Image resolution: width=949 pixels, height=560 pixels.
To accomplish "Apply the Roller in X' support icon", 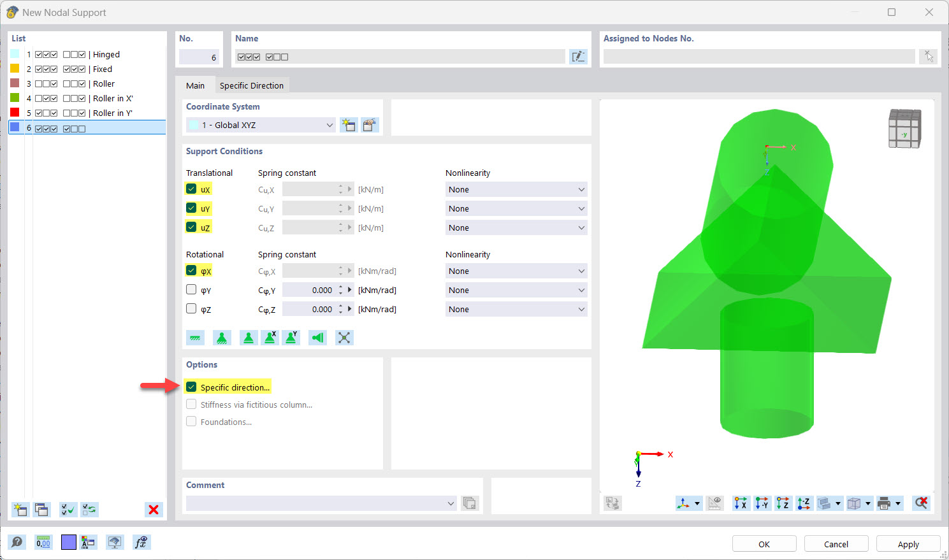I will 270,337.
